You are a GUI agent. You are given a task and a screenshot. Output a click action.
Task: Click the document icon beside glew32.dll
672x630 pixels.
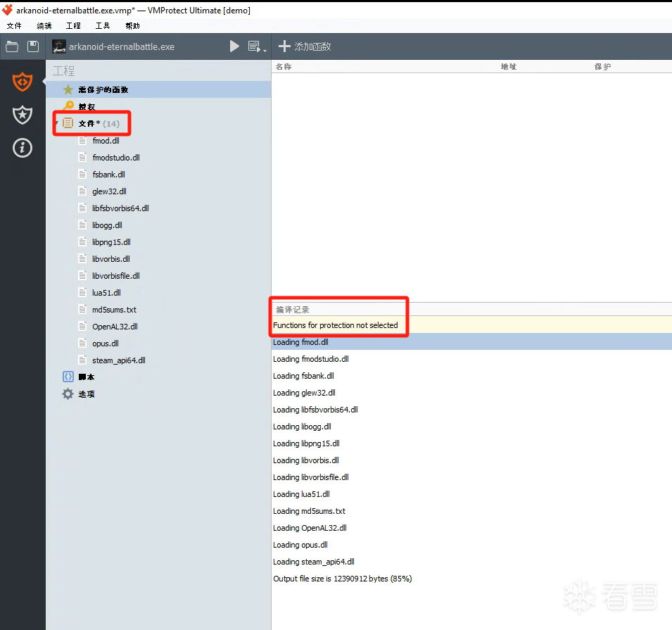82,191
